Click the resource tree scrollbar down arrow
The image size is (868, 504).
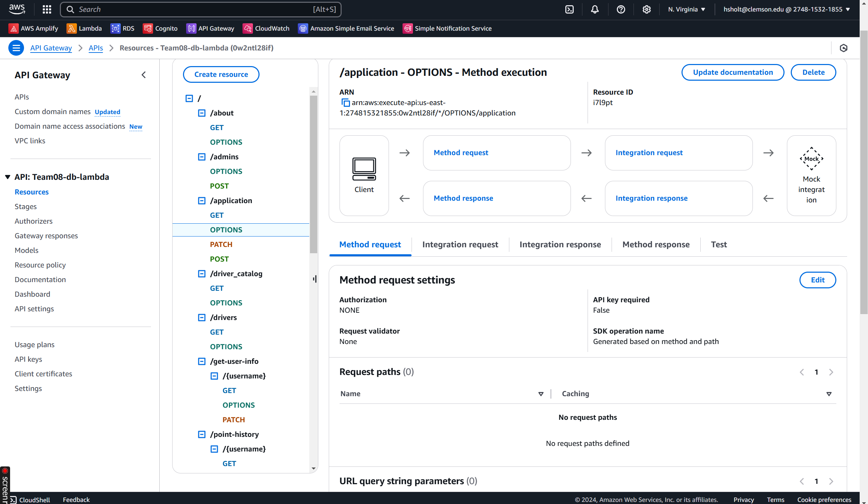[x=313, y=468]
